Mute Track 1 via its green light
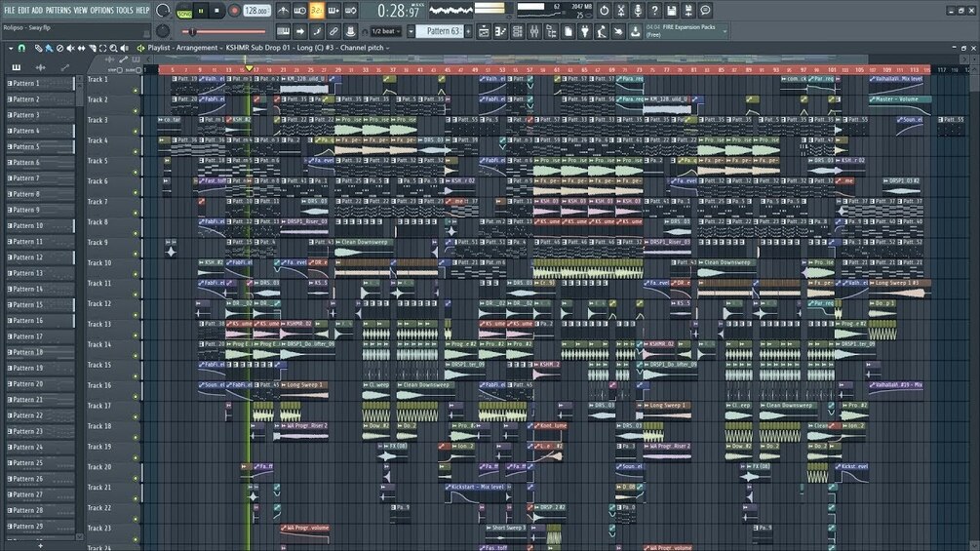980x551 pixels. pyautogui.click(x=136, y=91)
